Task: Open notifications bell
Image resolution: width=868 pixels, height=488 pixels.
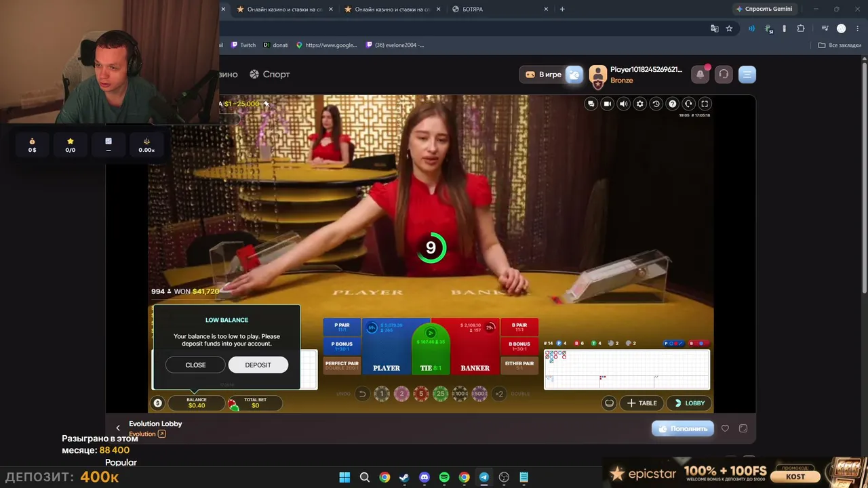Action: pyautogui.click(x=701, y=75)
